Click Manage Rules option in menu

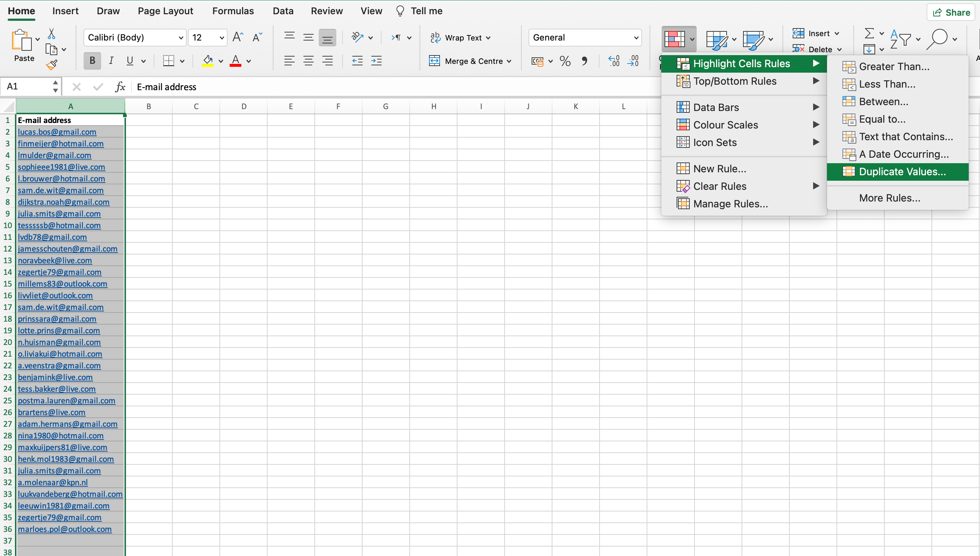(730, 203)
